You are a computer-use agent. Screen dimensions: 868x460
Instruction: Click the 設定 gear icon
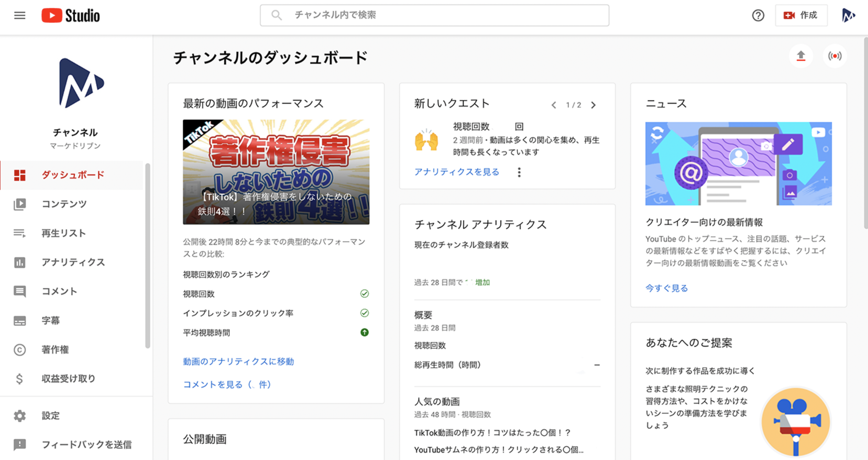pos(19,416)
